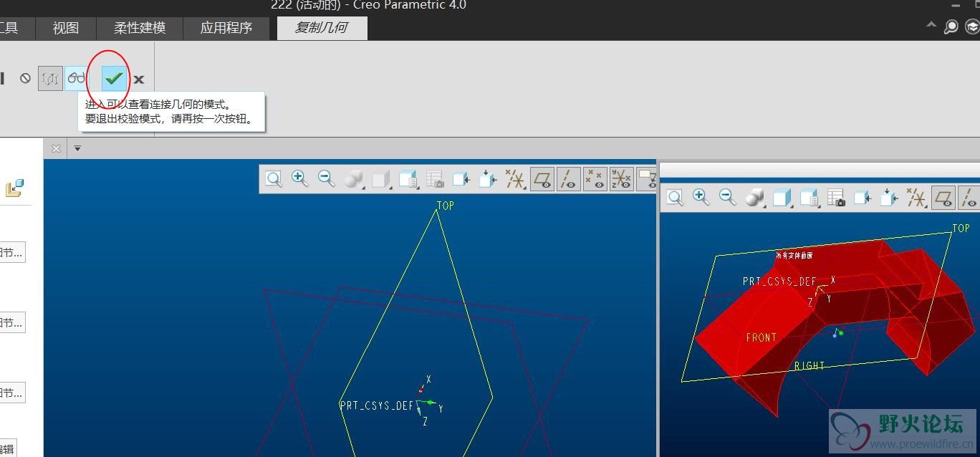
Task: Open the panel options dropdown triangle
Action: coord(77,148)
